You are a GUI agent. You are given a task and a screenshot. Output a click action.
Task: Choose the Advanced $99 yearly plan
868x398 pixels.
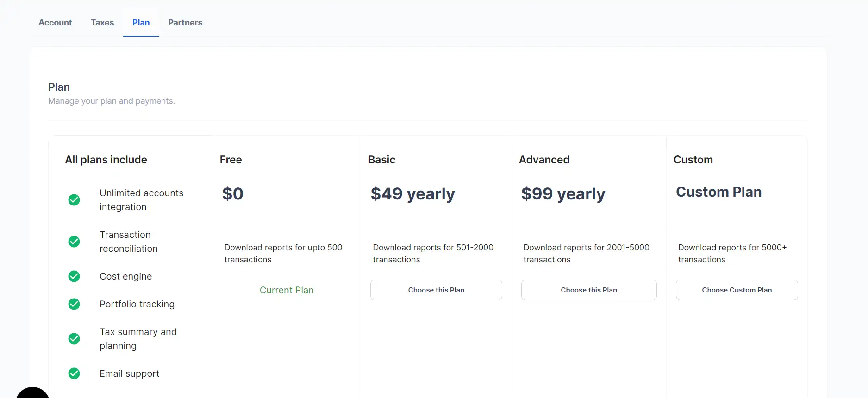[x=589, y=290]
